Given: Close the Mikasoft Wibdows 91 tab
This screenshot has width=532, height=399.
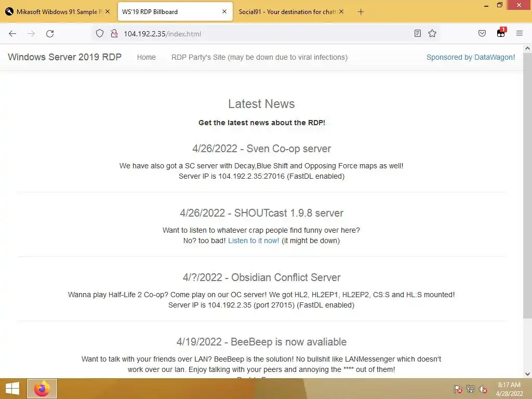Looking at the screenshot, I should [x=108, y=11].
